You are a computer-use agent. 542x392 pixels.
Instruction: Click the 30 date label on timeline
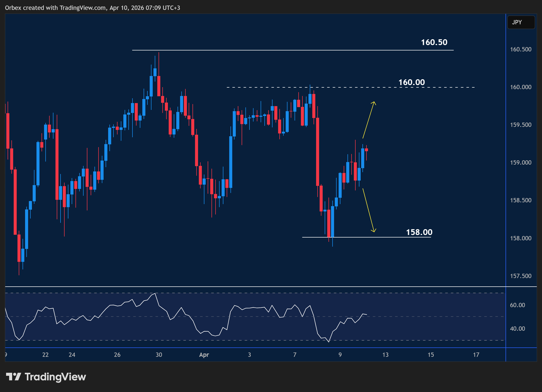point(159,355)
